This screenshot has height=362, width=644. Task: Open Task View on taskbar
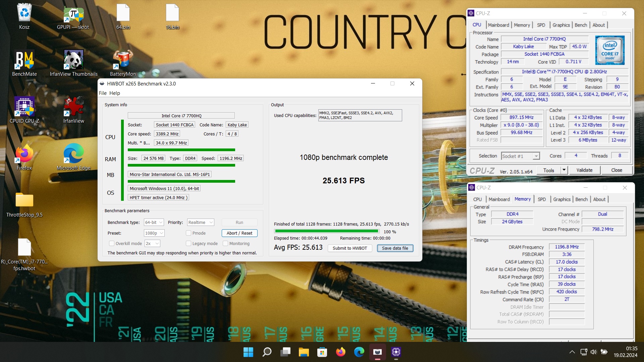pos(285,352)
